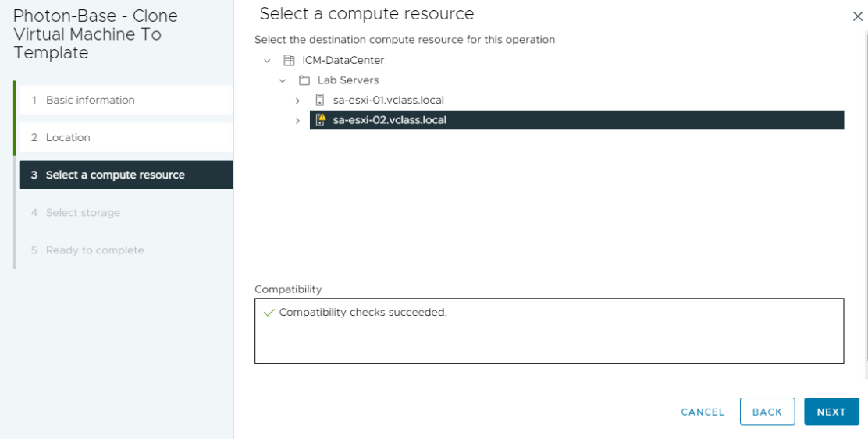Select the Lab Servers folder
Screen dimensions: 868x439
pyautogui.click(x=348, y=80)
